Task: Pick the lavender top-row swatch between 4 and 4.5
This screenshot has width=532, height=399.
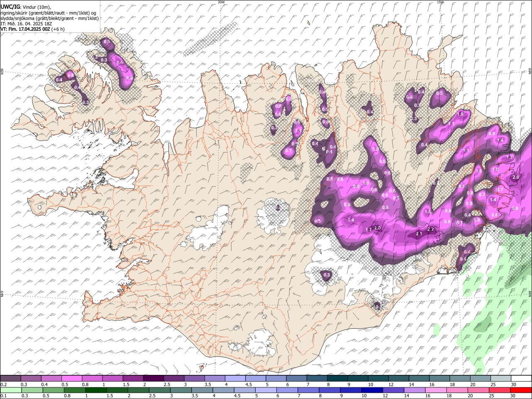Action: click(x=234, y=378)
